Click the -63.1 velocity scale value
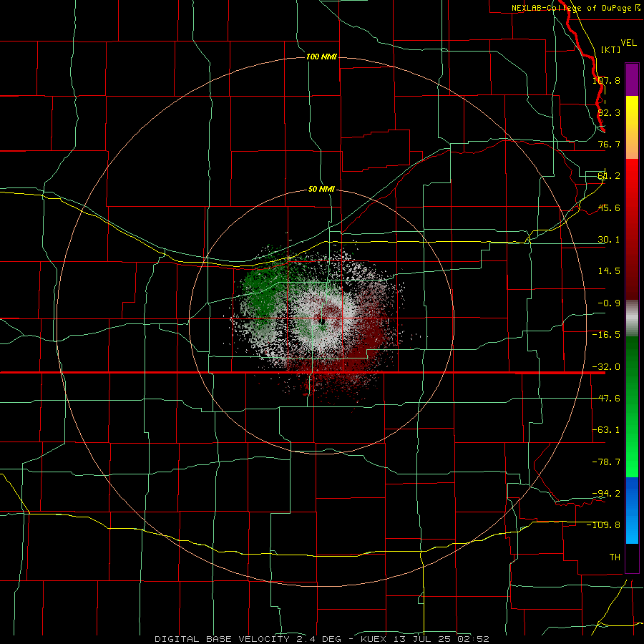The width and height of the screenshot is (644, 644). click(x=606, y=430)
